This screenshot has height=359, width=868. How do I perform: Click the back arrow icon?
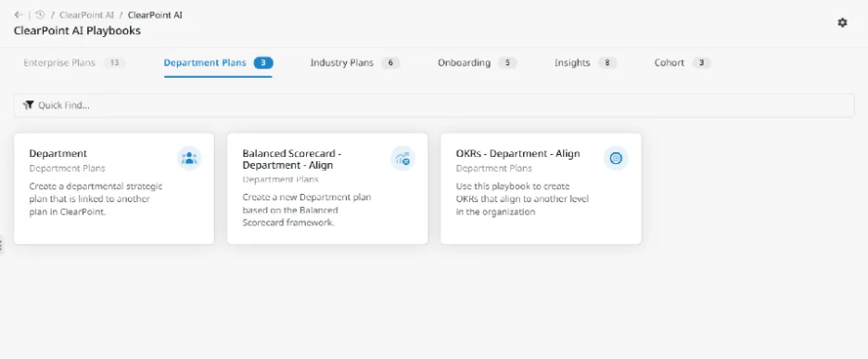(x=19, y=15)
